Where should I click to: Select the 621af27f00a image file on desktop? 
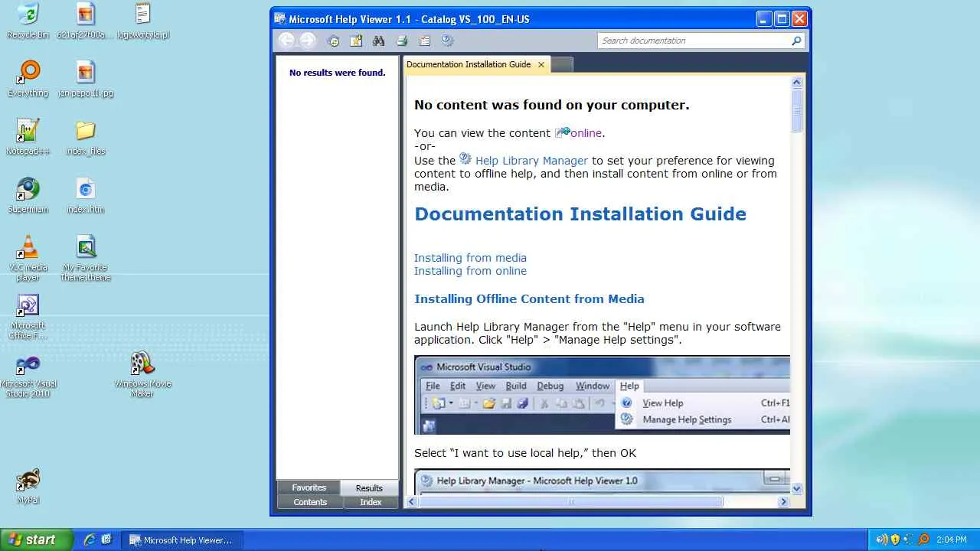(x=86, y=21)
